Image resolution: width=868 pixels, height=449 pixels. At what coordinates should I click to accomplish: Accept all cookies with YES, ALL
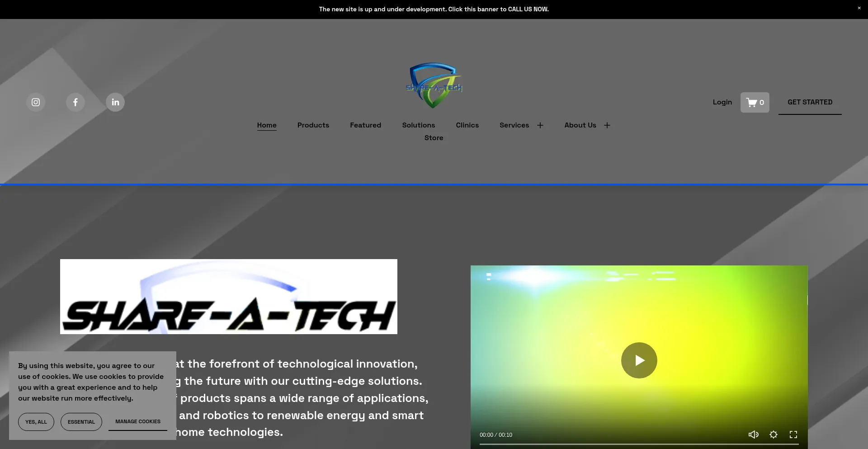click(36, 422)
